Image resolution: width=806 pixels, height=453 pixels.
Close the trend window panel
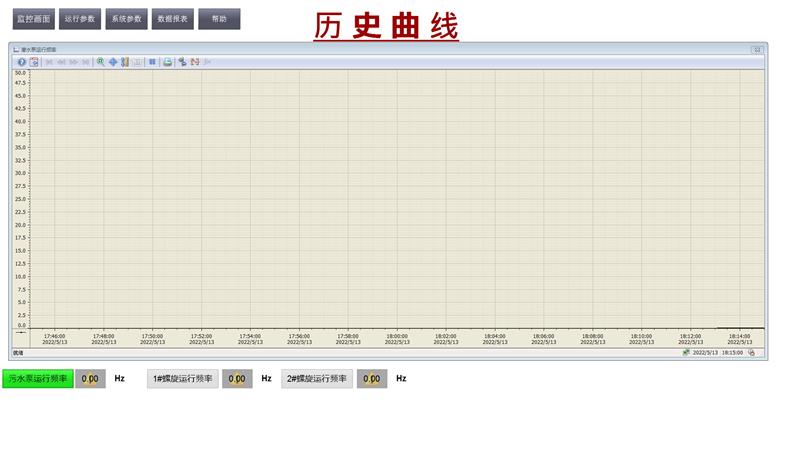click(x=757, y=48)
